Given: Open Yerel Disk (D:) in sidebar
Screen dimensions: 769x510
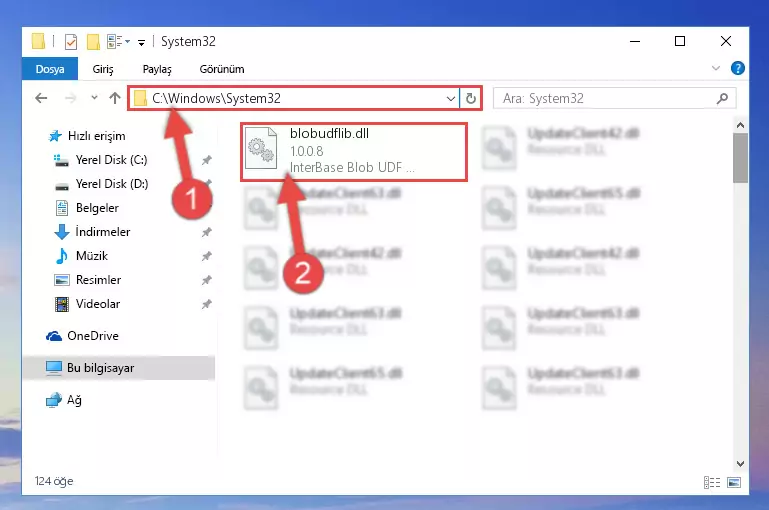Looking at the screenshot, I should click(111, 184).
